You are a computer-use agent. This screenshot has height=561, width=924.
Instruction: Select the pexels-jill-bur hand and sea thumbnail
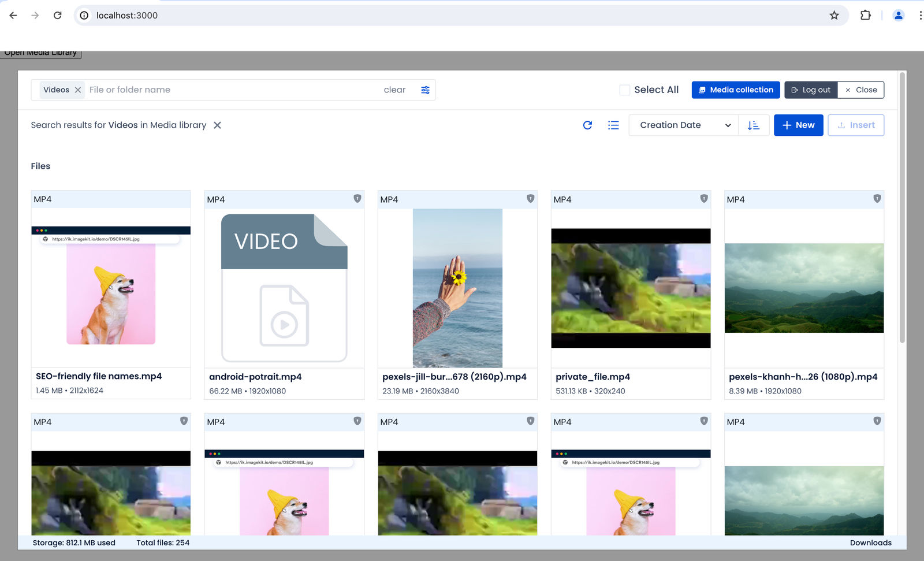coord(457,288)
